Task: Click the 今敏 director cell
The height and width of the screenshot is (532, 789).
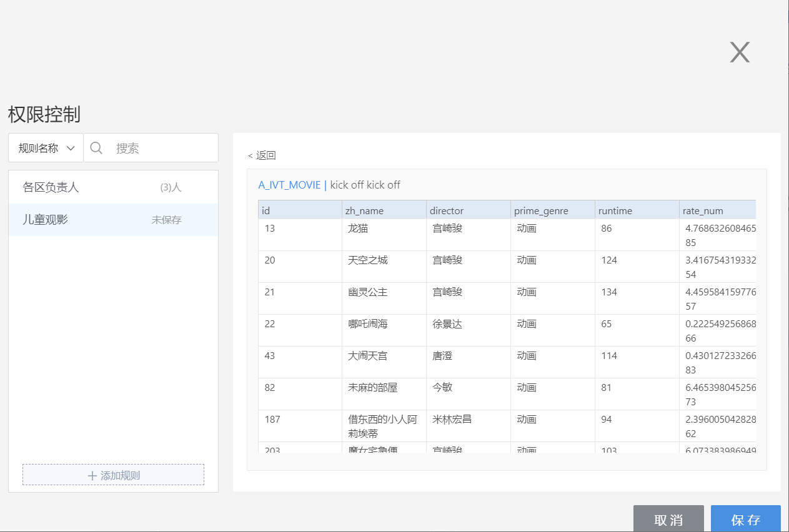Action: click(x=469, y=395)
